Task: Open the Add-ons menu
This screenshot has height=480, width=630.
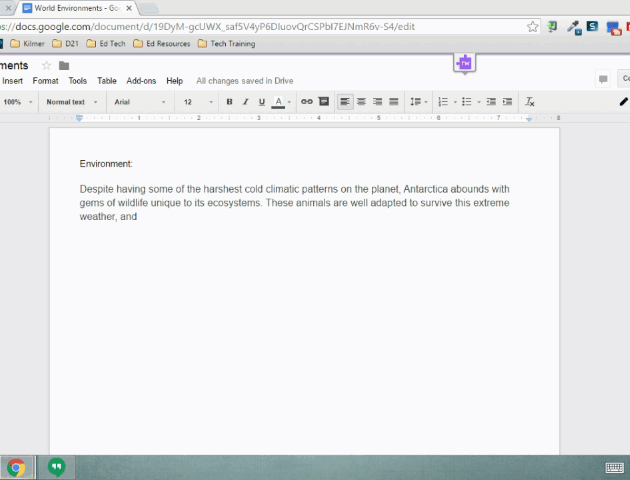Action: click(141, 81)
